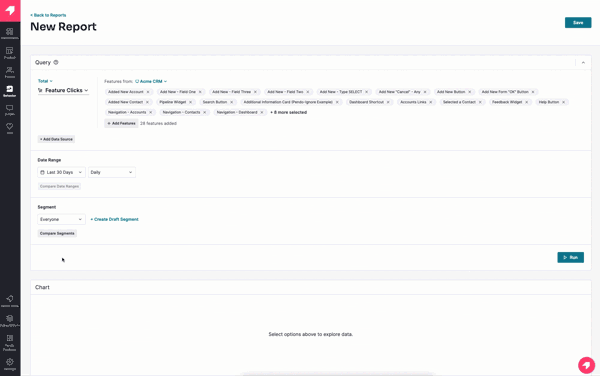The width and height of the screenshot is (600, 376).
Task: Remove the Add New Button chip
Action: (470, 92)
